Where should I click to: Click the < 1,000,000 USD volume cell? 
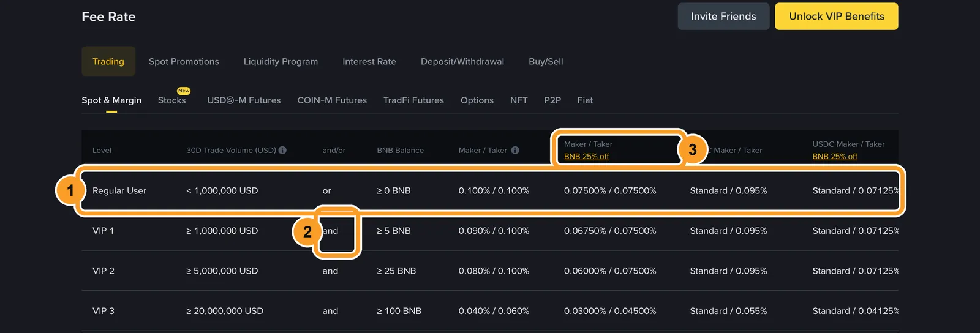[x=222, y=191]
